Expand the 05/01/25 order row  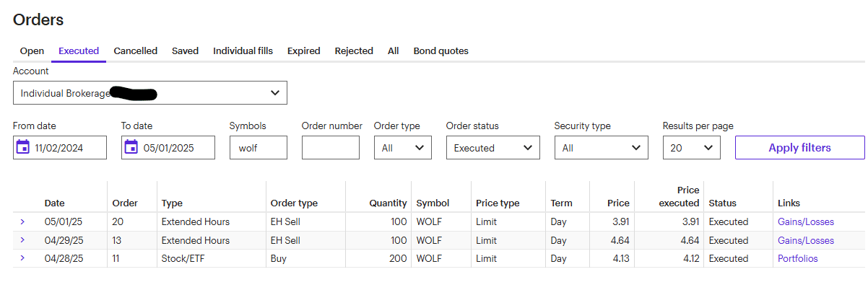[x=22, y=221]
